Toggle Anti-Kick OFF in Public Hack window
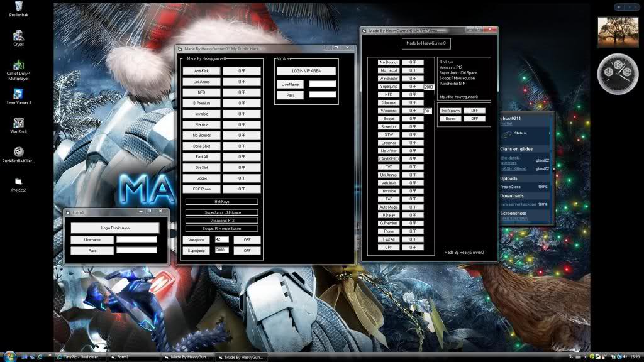The height and width of the screenshot is (362, 644). click(241, 71)
